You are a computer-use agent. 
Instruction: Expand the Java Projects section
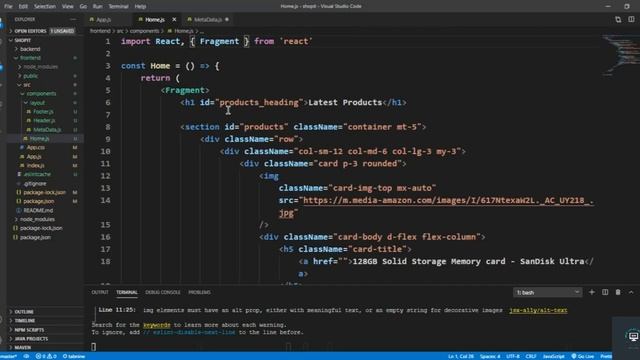coord(31,339)
